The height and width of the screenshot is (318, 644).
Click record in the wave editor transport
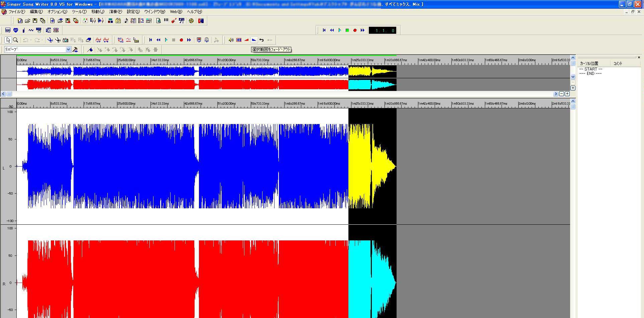pos(181,40)
